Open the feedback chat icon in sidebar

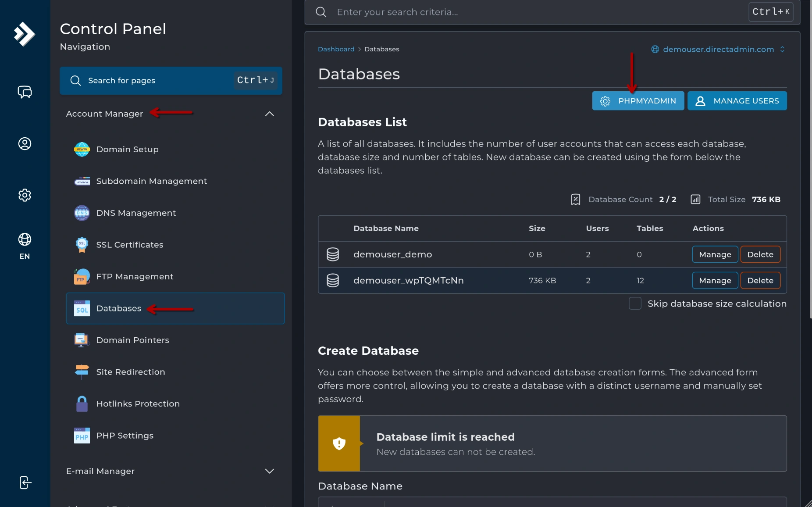tap(25, 92)
